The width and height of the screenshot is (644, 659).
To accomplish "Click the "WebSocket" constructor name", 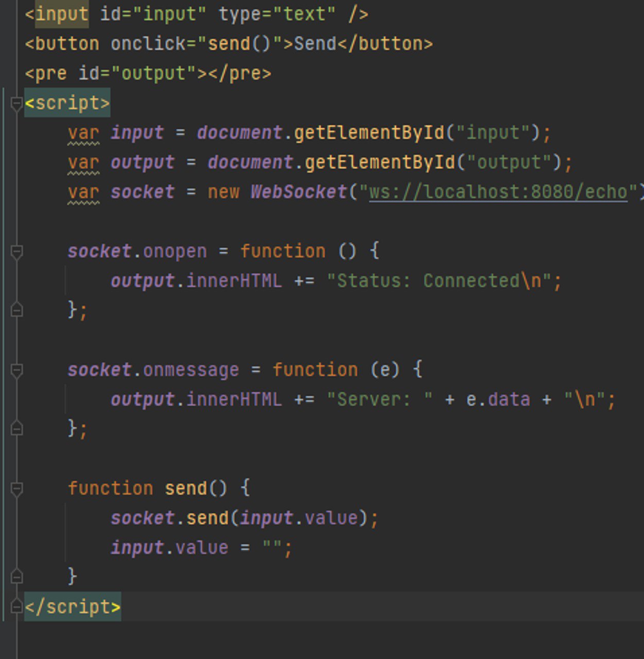I will coord(299,192).
